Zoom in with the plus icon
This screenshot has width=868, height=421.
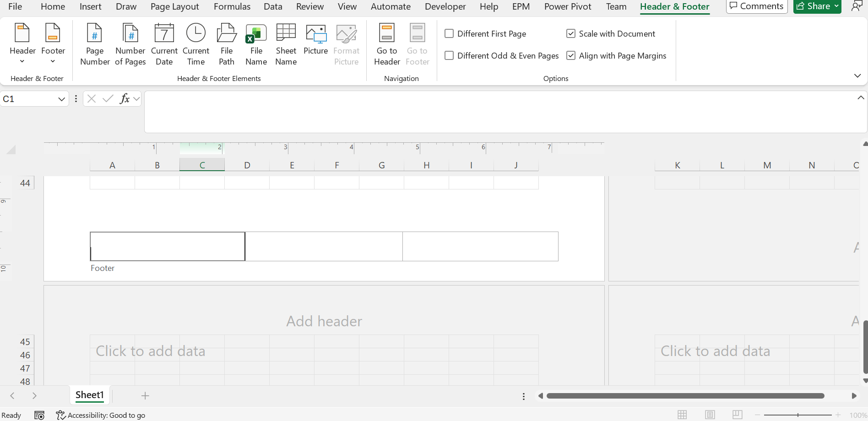pos(838,415)
